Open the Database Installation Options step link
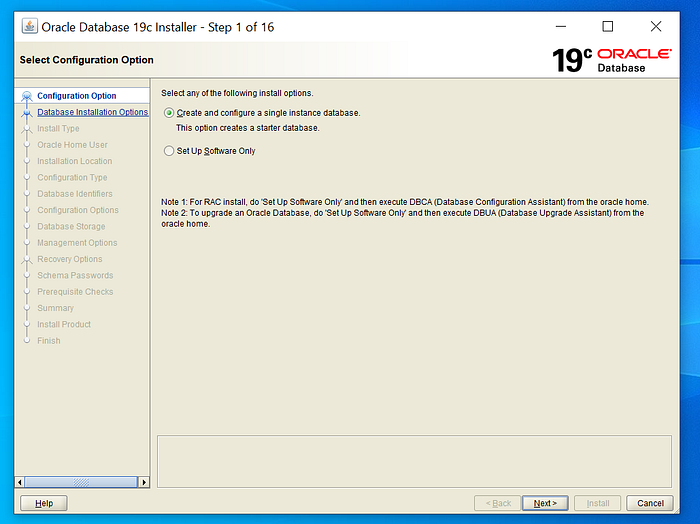The width and height of the screenshot is (700, 524). (92, 112)
